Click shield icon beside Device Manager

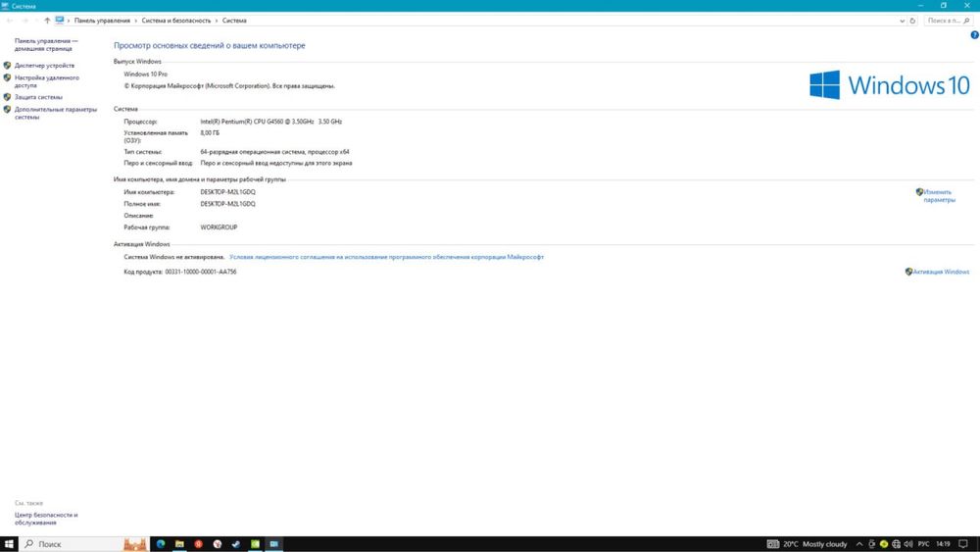(8, 65)
